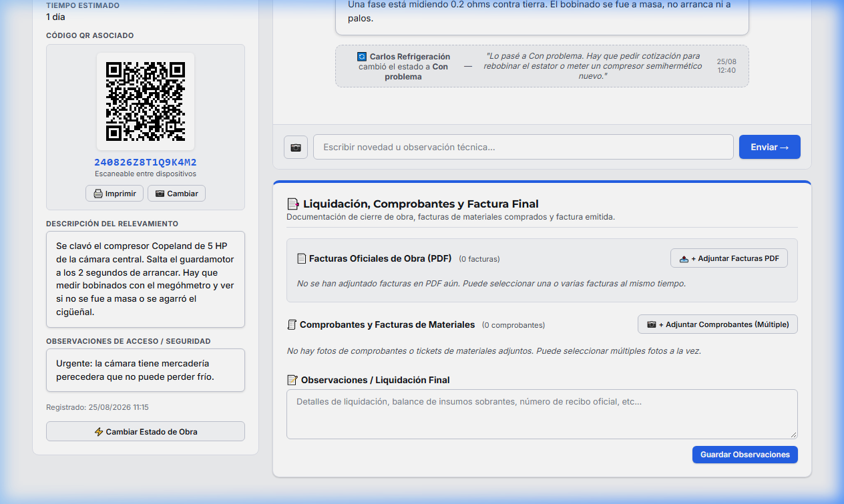The image size is (844, 504).
Task: Click the blue refresh icon beside Carlos Refrigeración
Action: click(362, 57)
